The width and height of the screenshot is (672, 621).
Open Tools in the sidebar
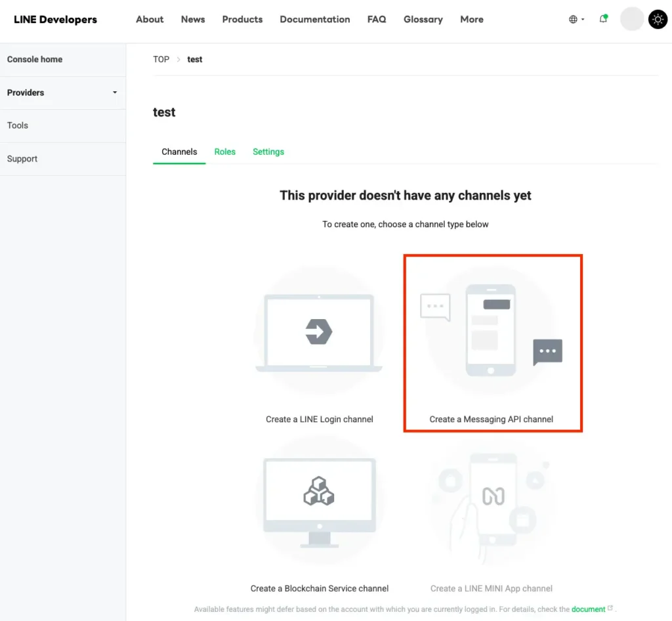pyautogui.click(x=18, y=125)
